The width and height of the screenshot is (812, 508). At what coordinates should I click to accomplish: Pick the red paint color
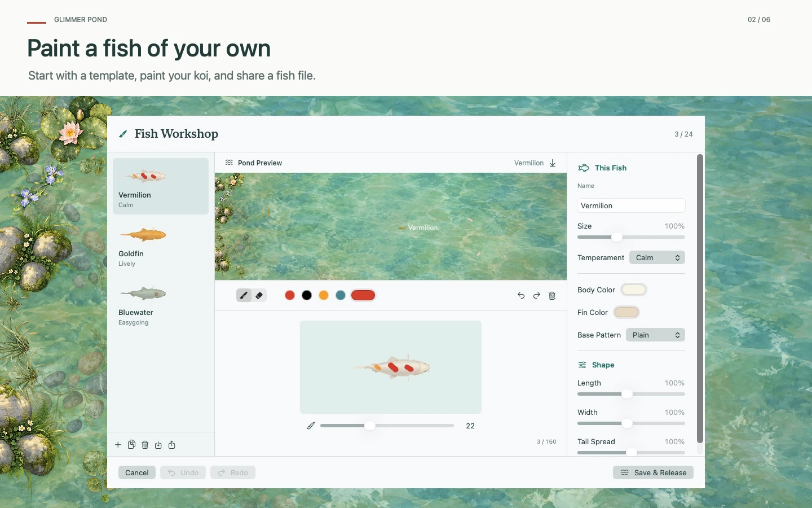click(x=290, y=295)
